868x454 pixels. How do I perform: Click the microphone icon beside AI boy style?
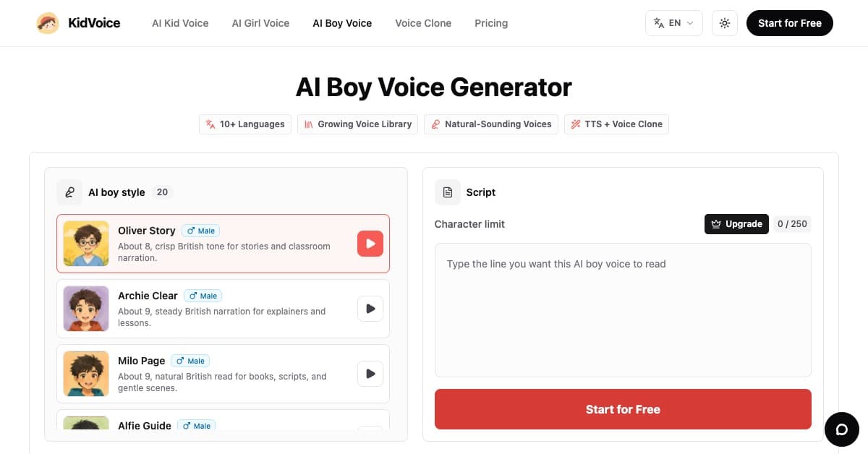[69, 192]
